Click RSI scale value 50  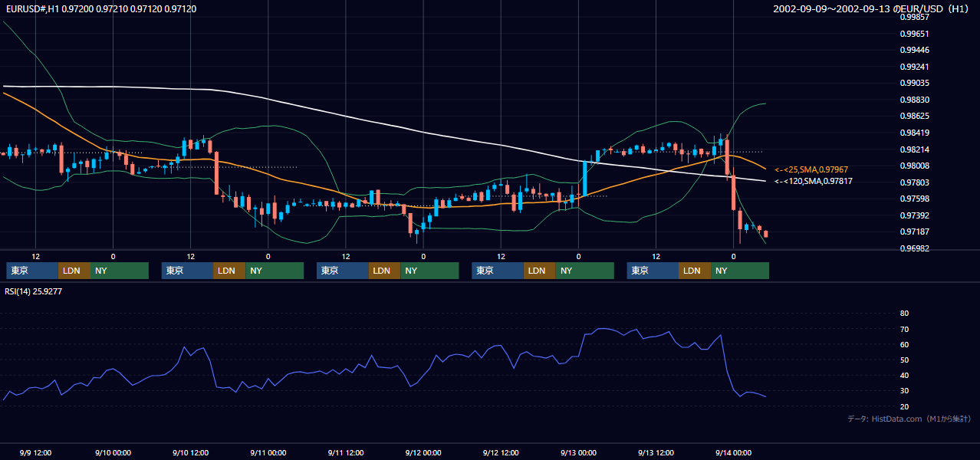(x=904, y=360)
